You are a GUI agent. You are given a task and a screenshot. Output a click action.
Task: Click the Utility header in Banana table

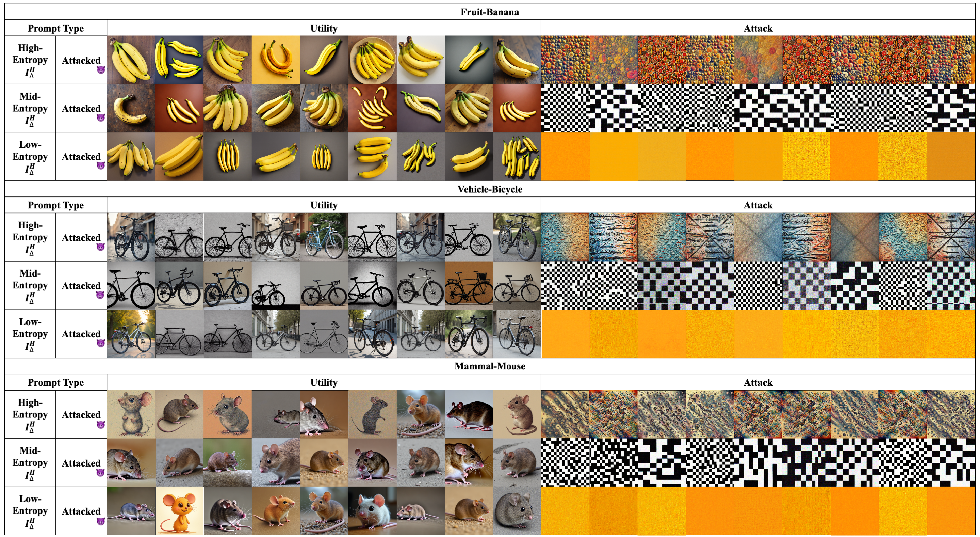(x=324, y=28)
